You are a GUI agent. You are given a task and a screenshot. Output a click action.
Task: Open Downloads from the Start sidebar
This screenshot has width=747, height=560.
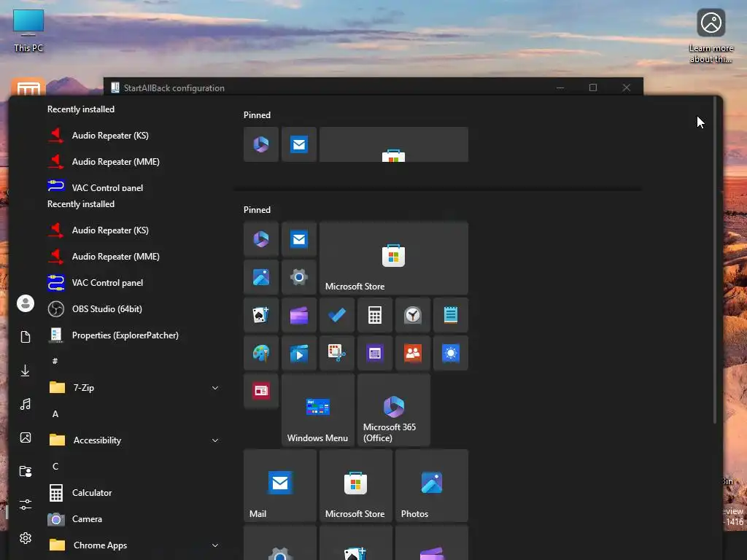coord(26,370)
